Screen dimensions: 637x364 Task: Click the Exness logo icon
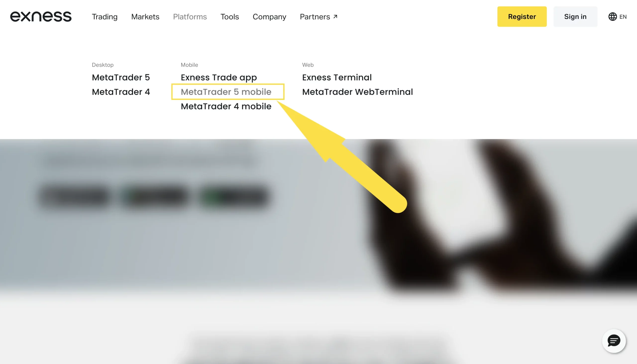pyautogui.click(x=41, y=17)
